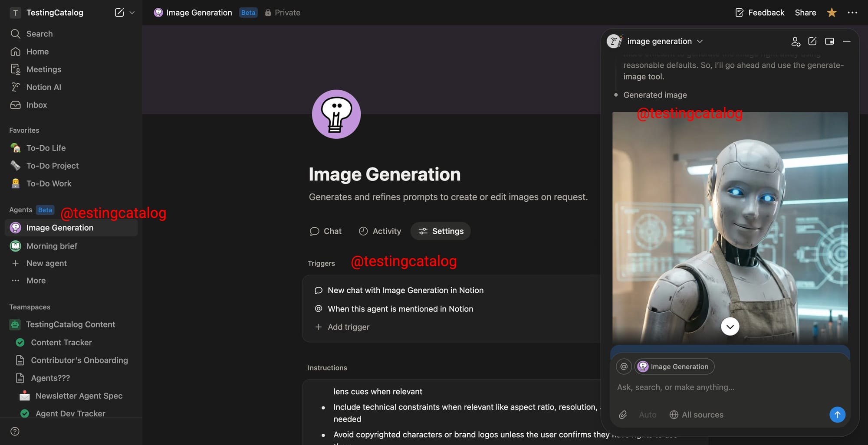Send the message with the blue arrow

pyautogui.click(x=838, y=415)
